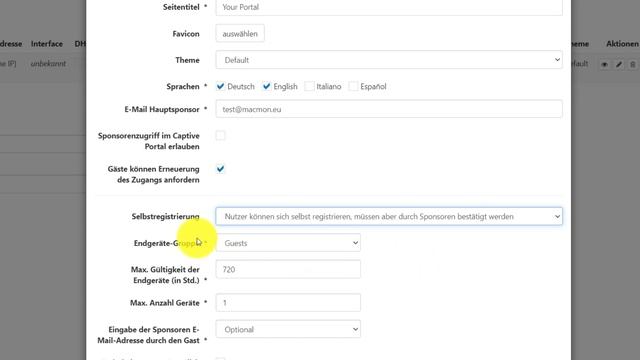Click the Favicon auswählen button
The height and width of the screenshot is (360, 640).
[x=240, y=33]
